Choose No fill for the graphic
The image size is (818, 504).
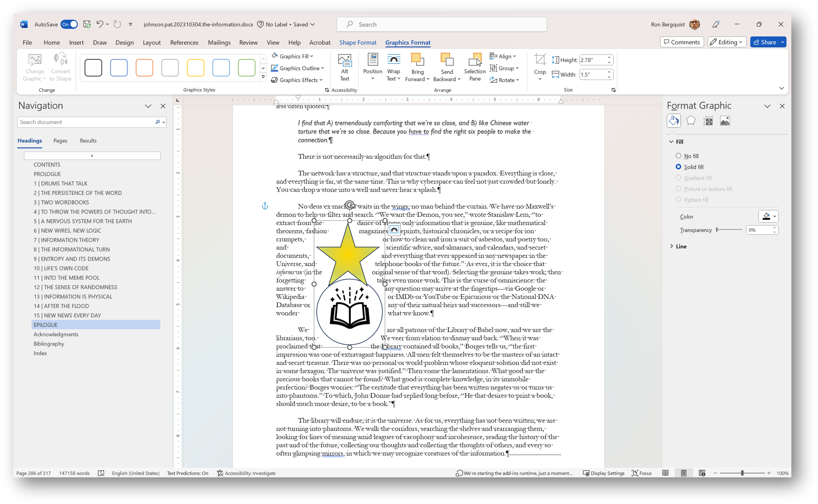click(679, 156)
